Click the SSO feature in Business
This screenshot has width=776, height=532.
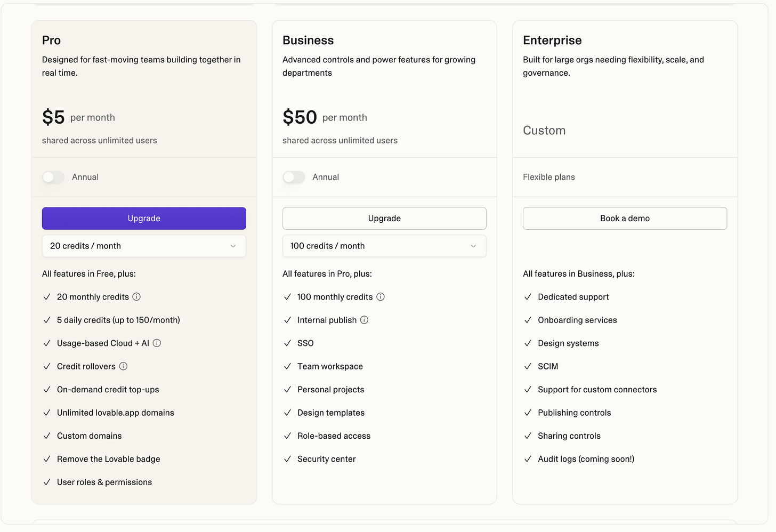point(305,343)
